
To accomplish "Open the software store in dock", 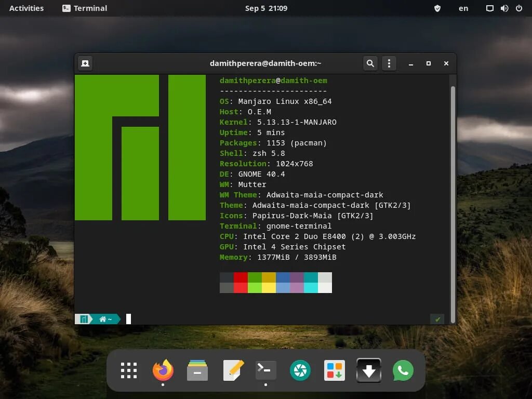I will (x=335, y=370).
